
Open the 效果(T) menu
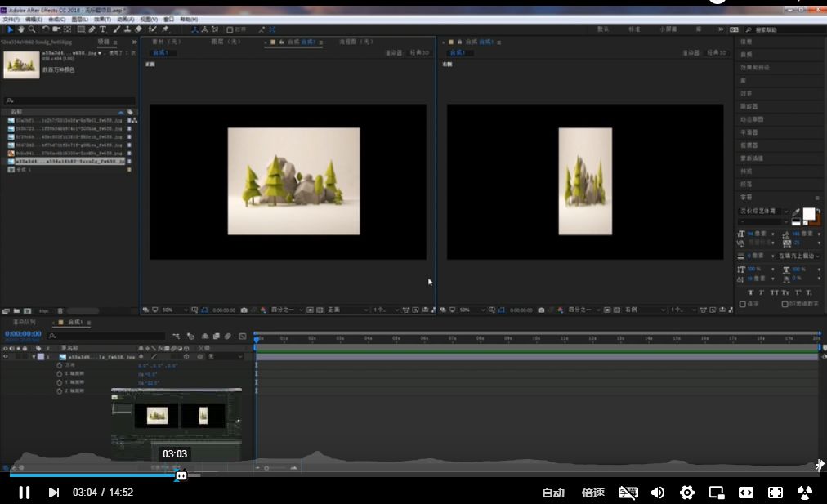pos(102,20)
